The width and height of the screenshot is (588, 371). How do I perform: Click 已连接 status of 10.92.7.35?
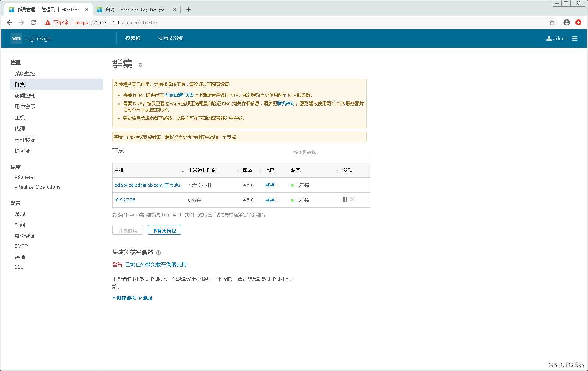coord(300,200)
